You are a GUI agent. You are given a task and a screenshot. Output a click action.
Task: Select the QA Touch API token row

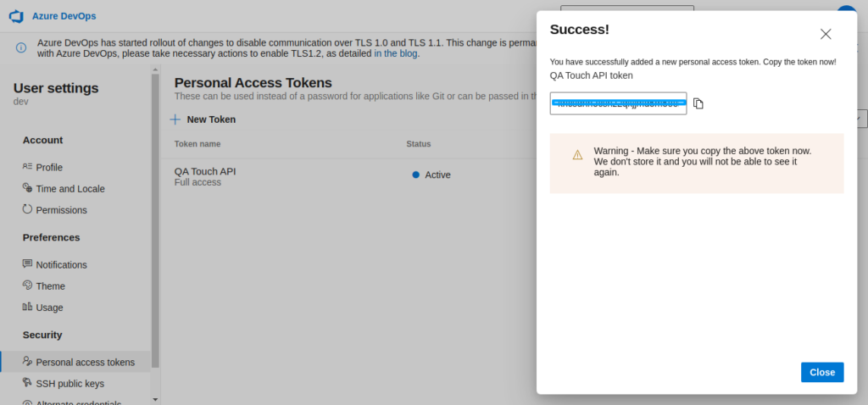[x=205, y=175]
